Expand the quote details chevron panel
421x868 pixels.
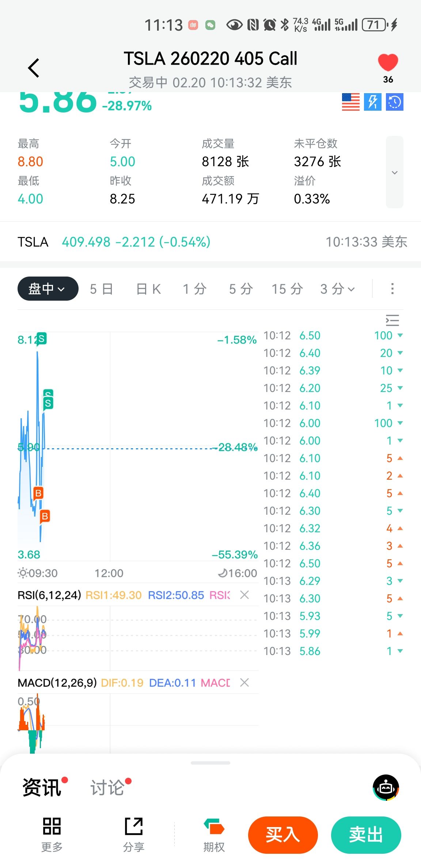(x=394, y=172)
